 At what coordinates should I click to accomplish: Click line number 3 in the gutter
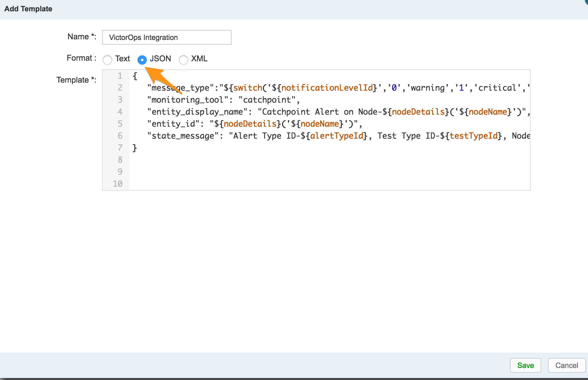point(120,100)
